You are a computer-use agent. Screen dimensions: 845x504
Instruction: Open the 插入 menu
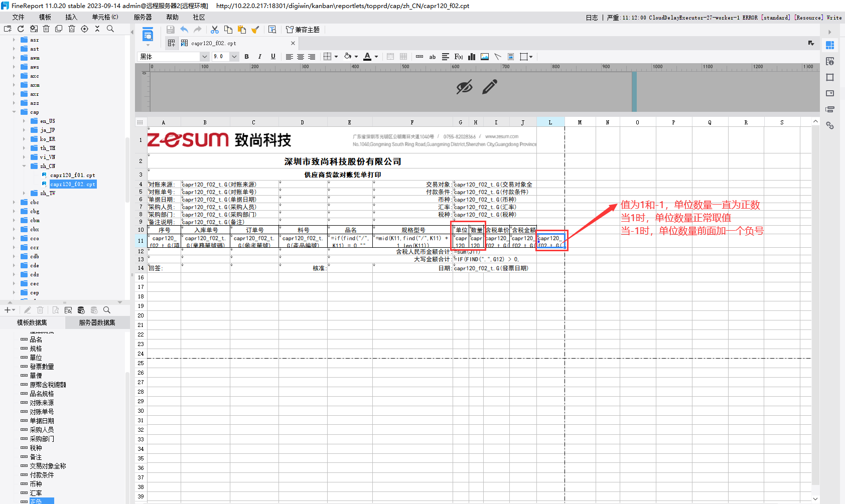pos(71,17)
